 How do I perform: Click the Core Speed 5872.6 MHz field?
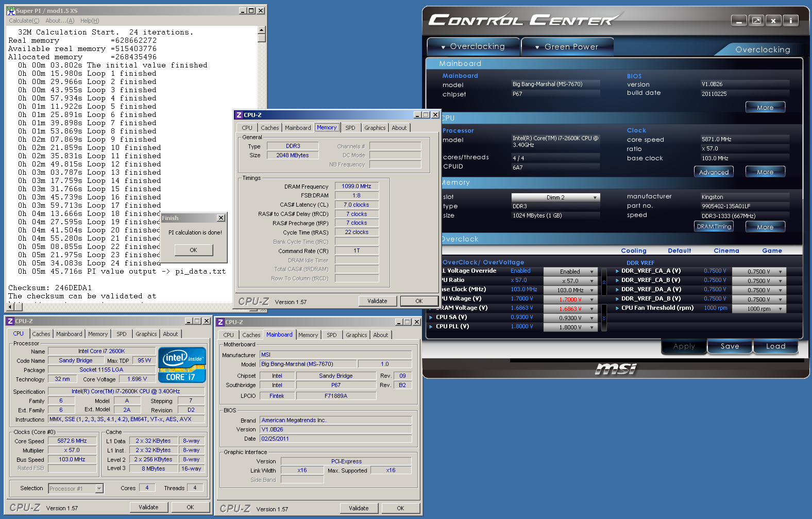pyautogui.click(x=72, y=441)
